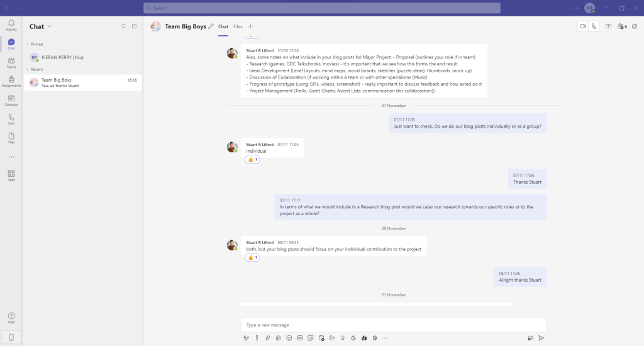Toggle the thumbs-up reaction on the "Individual" message
This screenshot has width=644, height=346.
[x=252, y=160]
